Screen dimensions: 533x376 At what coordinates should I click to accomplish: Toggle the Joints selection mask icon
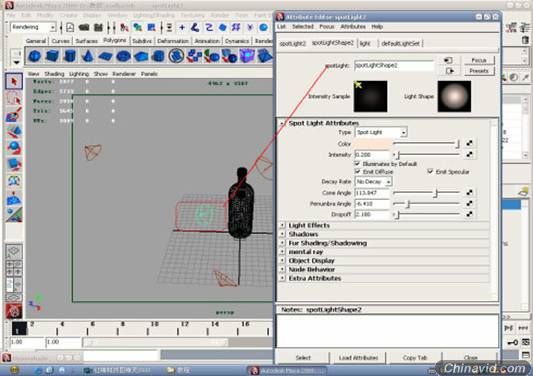[195, 27]
